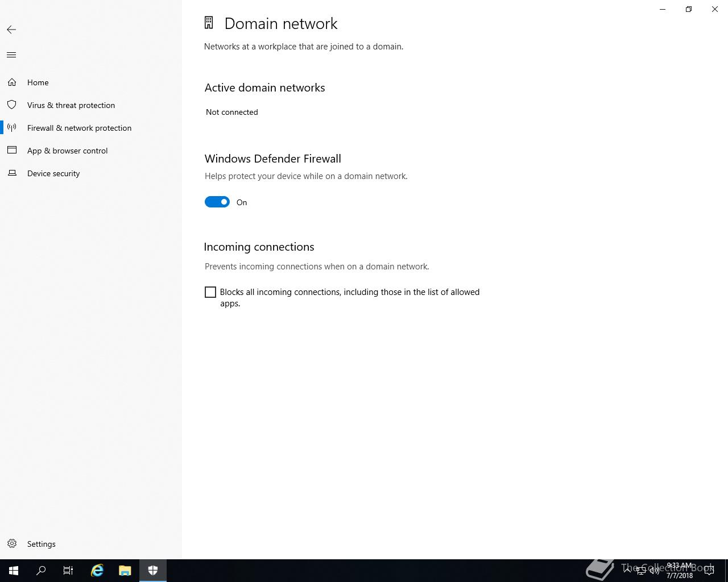Open the volume speaker tray icon
Image resolution: width=728 pixels, height=582 pixels.
click(655, 571)
